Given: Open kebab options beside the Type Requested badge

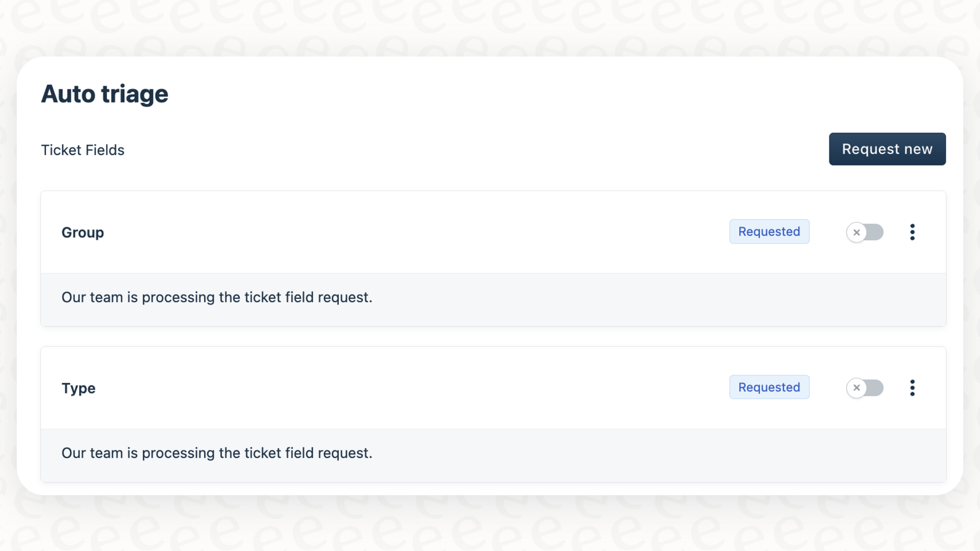Looking at the screenshot, I should pos(912,387).
